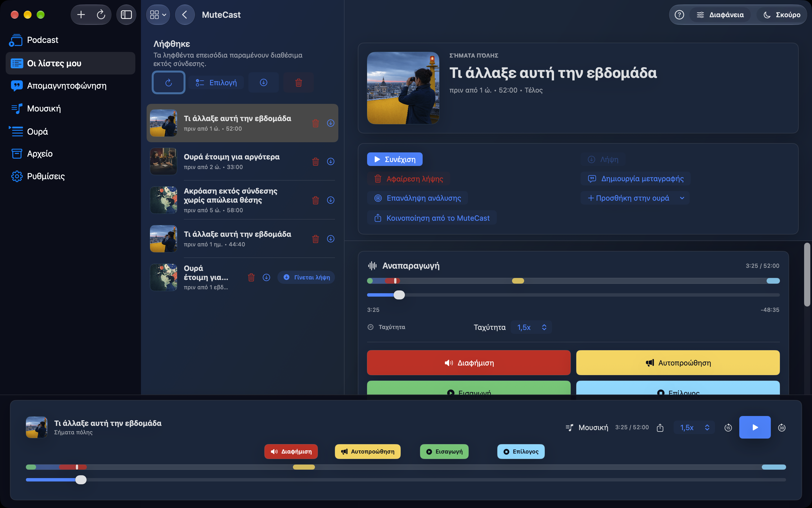
Task: Click Προσθήκη στην ουρά button
Action: click(628, 198)
